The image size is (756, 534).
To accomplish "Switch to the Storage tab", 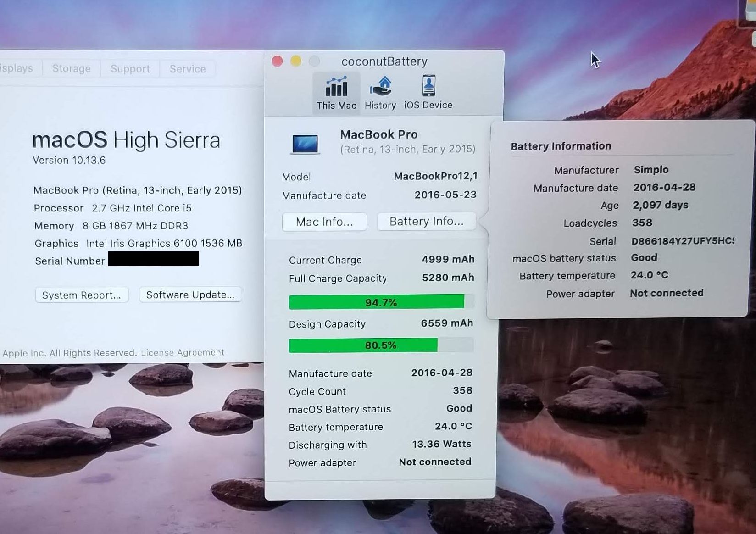I will point(72,68).
